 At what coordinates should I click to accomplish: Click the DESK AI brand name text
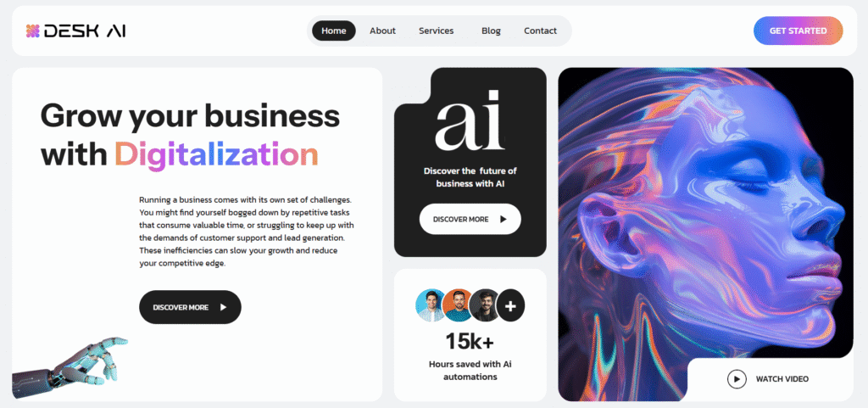(85, 31)
